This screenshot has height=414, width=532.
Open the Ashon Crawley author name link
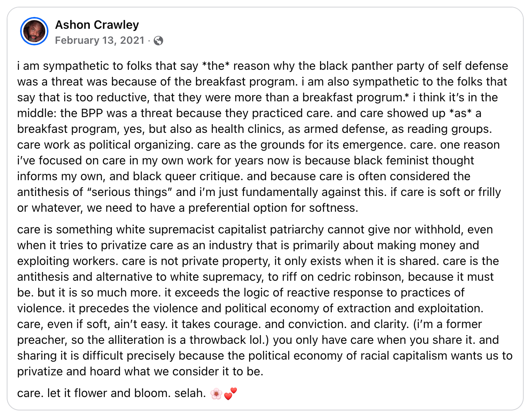(97, 25)
